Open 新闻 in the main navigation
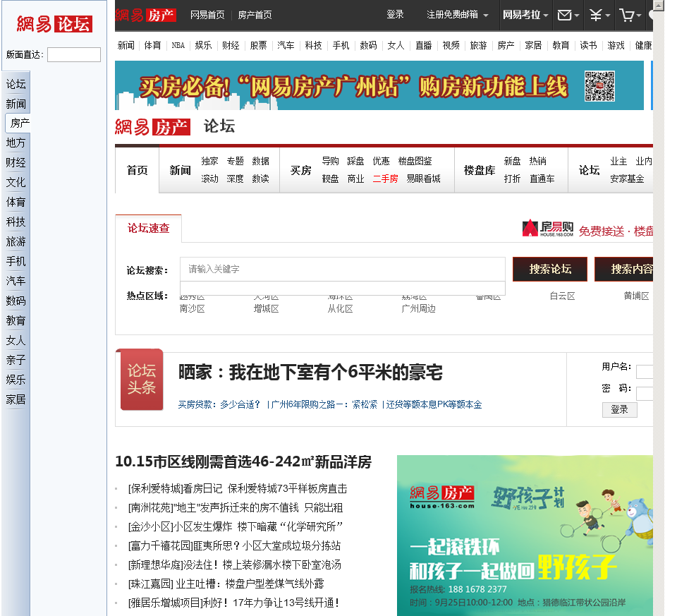Image resolution: width=677 pixels, height=616 pixels. coord(180,170)
